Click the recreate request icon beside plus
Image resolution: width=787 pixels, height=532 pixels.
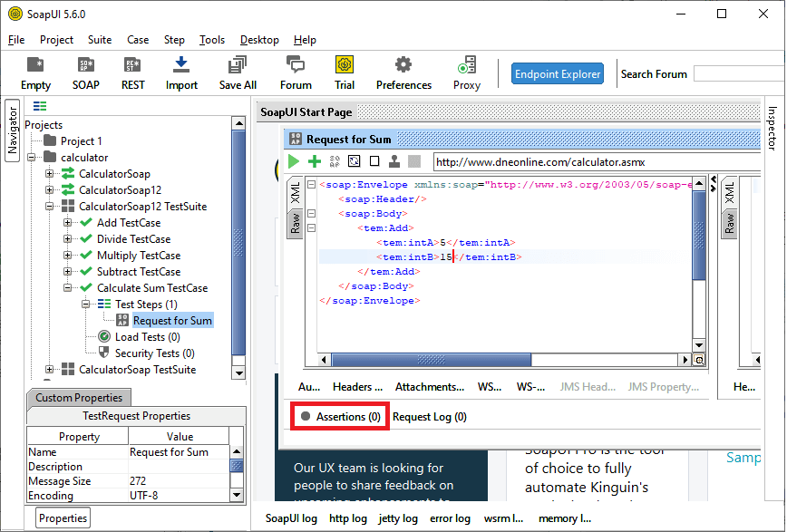click(x=335, y=161)
